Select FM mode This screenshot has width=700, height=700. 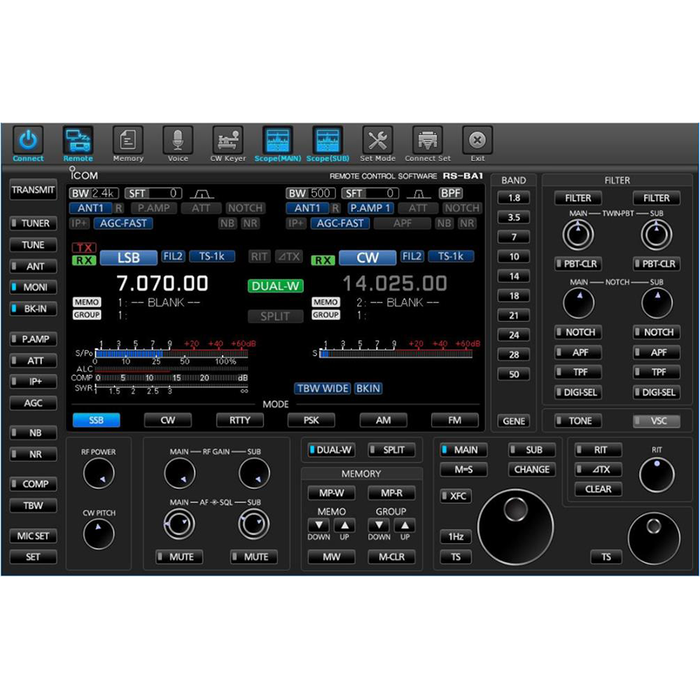[454, 420]
